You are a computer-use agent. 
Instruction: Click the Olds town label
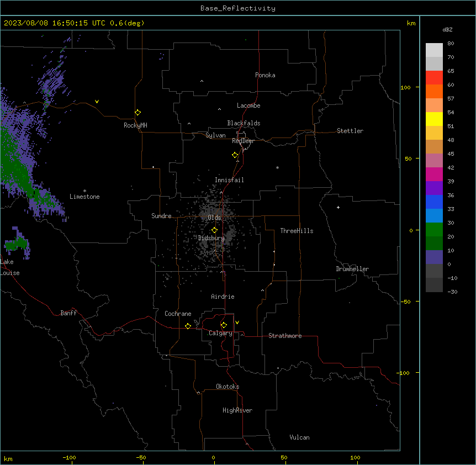(214, 218)
